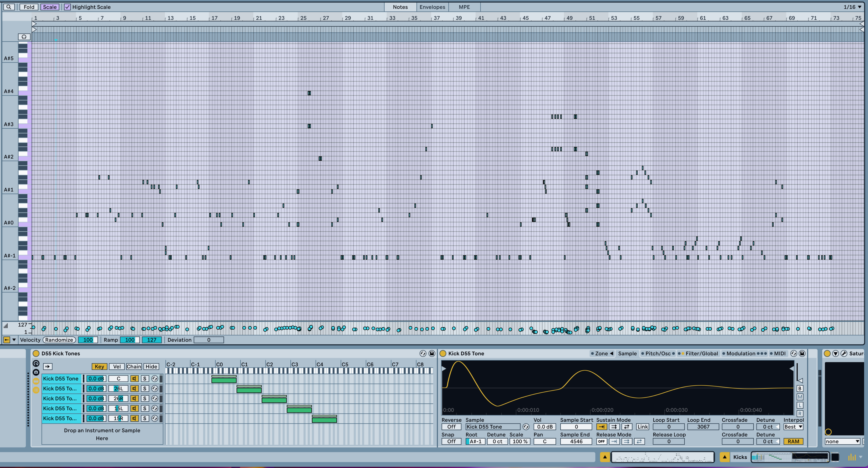868x468 pixels.
Task: Toggle sample Snap Off switch
Action: [x=452, y=442]
